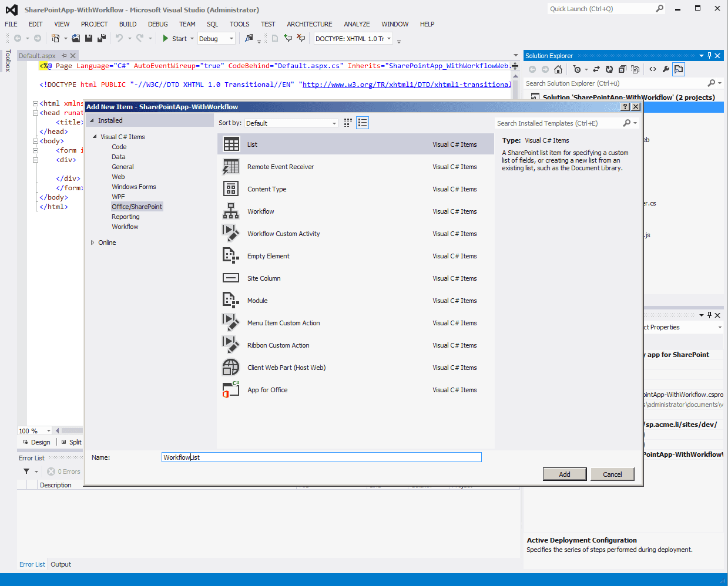
Task: Click the Site Column template icon
Action: point(231,278)
